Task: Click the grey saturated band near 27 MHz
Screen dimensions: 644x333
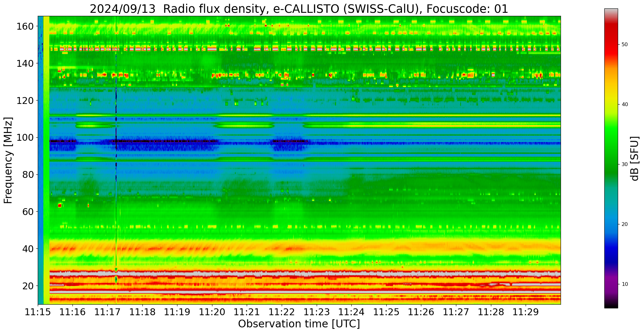Action: pos(305,274)
